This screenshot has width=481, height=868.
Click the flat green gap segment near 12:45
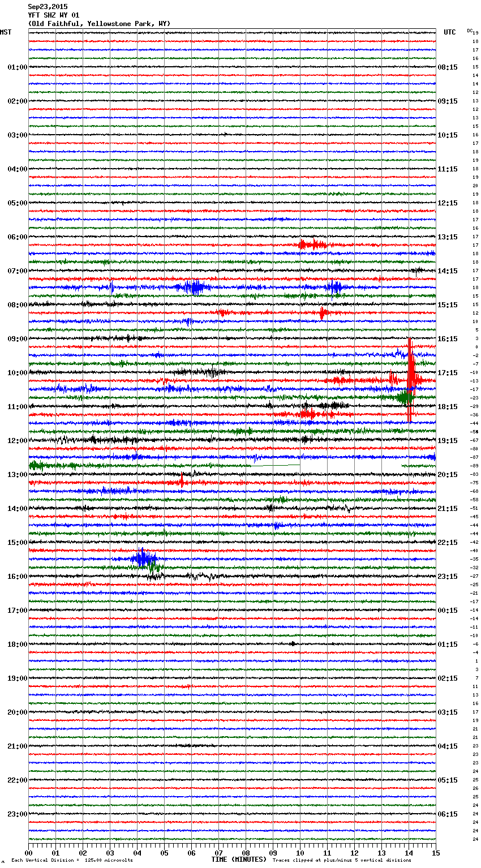point(276,466)
